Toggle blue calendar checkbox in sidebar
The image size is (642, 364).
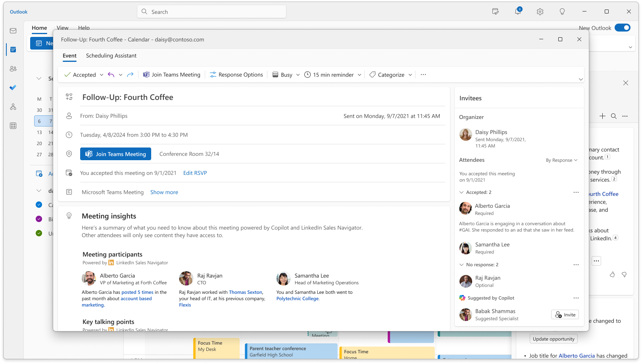point(39,205)
